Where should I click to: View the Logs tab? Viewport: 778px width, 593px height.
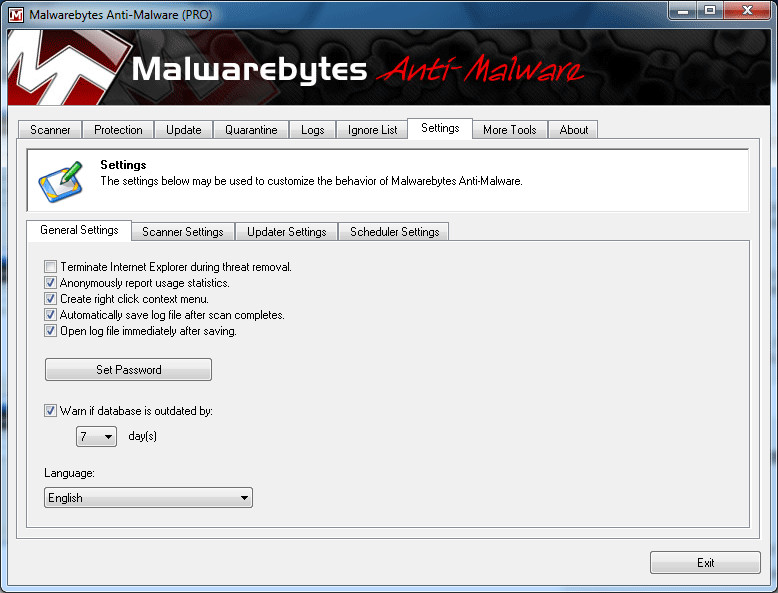tap(313, 130)
